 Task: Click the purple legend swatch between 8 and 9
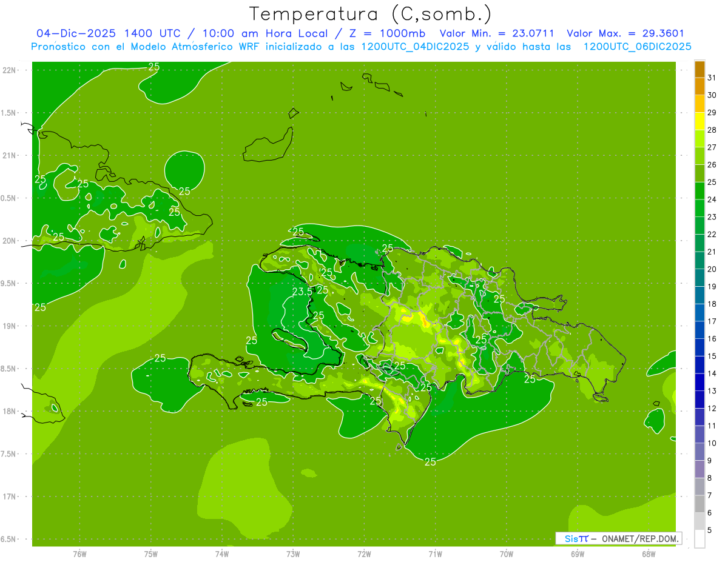(699, 469)
